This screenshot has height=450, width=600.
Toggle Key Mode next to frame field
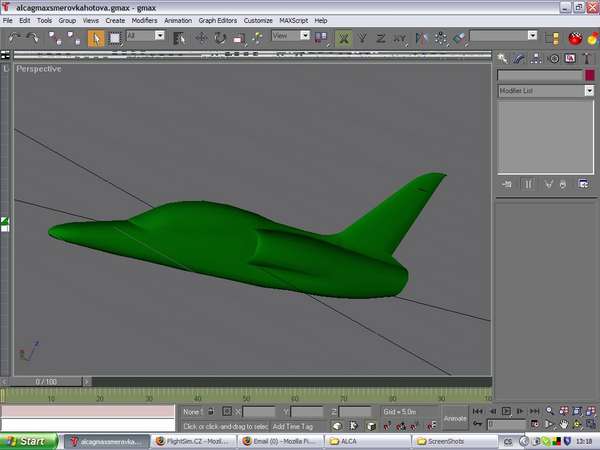click(477, 424)
